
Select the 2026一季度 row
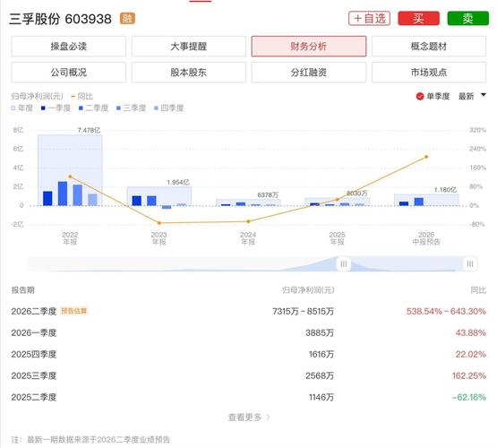[249, 332]
